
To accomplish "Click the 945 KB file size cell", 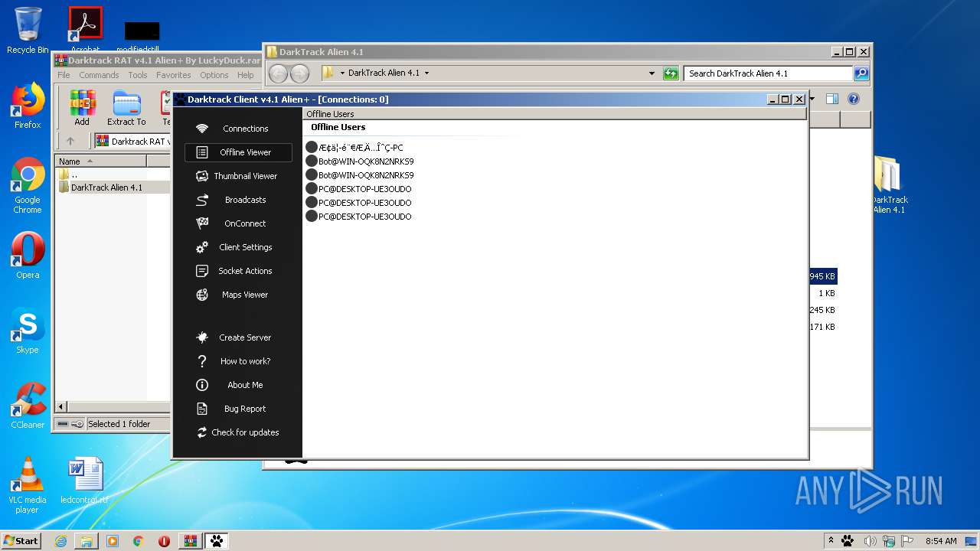I will 822,276.
